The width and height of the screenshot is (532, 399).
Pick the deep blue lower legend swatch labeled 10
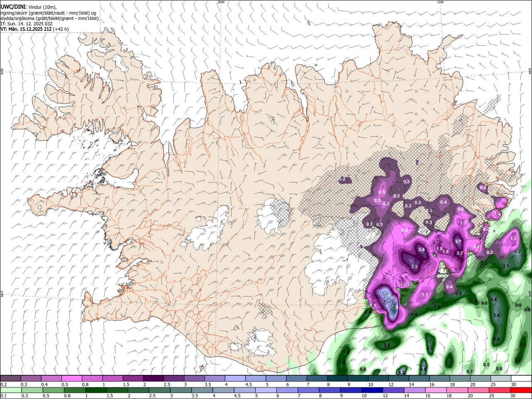pos(372,390)
